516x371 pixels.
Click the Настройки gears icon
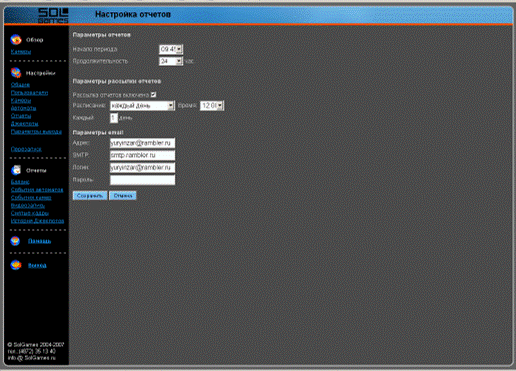point(16,73)
